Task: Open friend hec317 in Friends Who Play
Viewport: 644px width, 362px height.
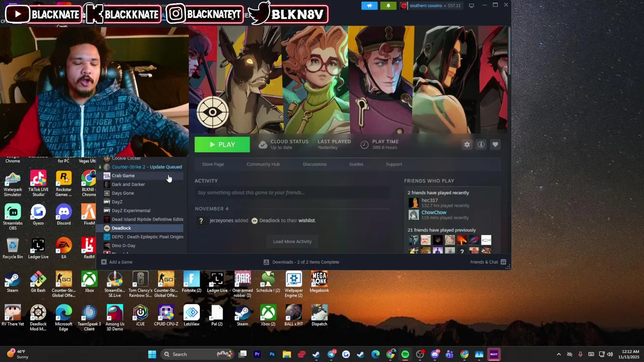Action: coord(429,200)
